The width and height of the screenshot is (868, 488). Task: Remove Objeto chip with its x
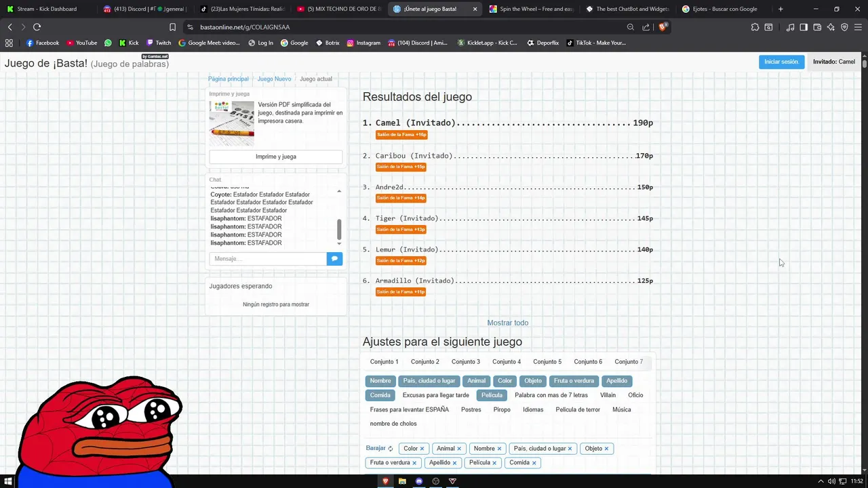point(606,449)
